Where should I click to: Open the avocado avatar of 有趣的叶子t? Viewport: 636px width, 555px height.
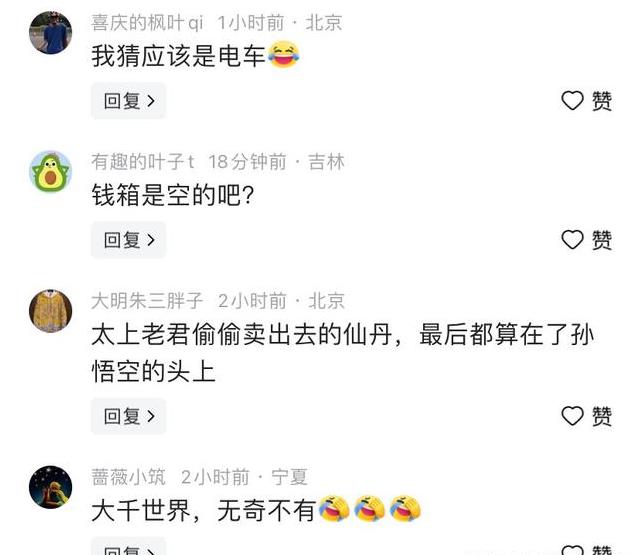point(51,172)
